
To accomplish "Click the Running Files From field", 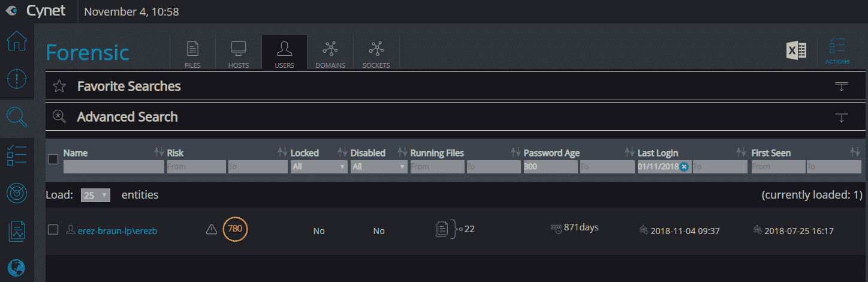I will [x=437, y=167].
